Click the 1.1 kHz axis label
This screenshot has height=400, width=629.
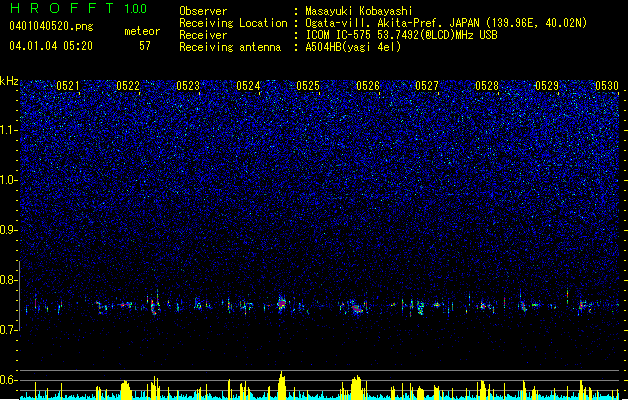pyautogui.click(x=9, y=130)
